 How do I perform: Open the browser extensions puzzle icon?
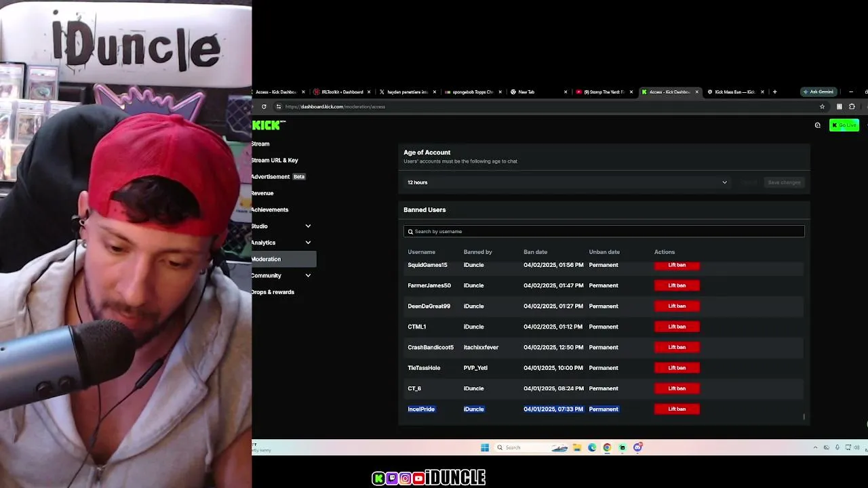coord(852,106)
